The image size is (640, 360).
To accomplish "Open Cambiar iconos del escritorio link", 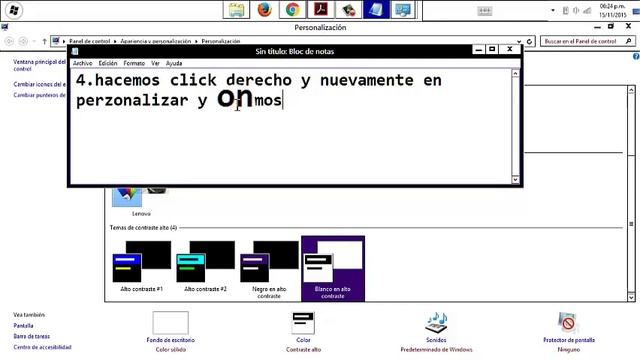I will pyautogui.click(x=40, y=84).
